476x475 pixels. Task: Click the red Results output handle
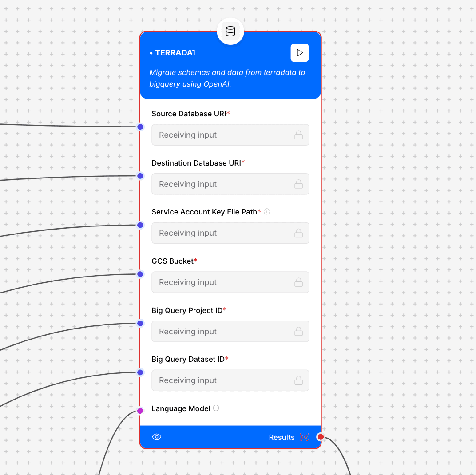pos(321,437)
